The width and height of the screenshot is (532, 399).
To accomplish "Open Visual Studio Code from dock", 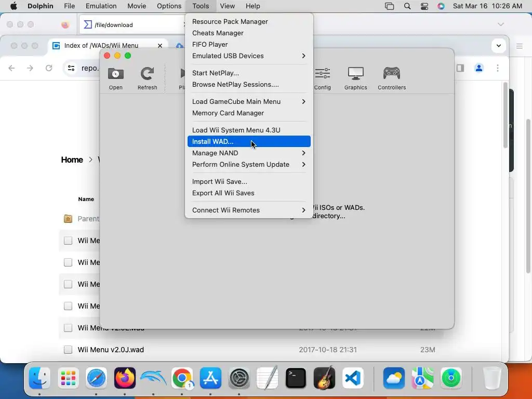I will [x=353, y=378].
